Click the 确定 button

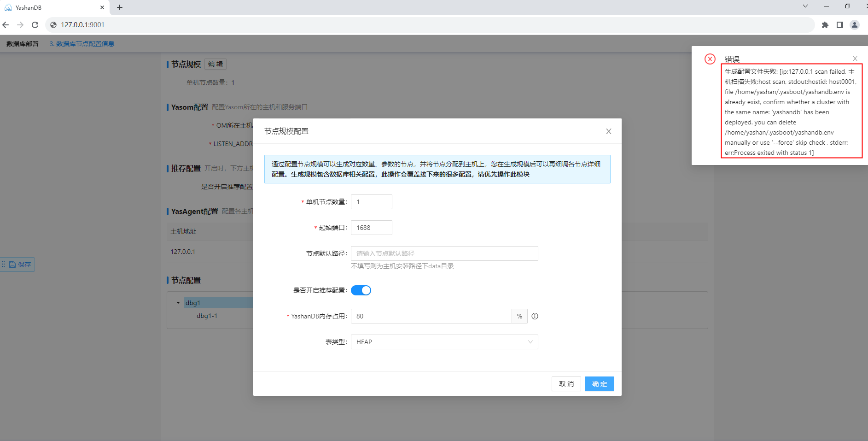(x=600, y=384)
